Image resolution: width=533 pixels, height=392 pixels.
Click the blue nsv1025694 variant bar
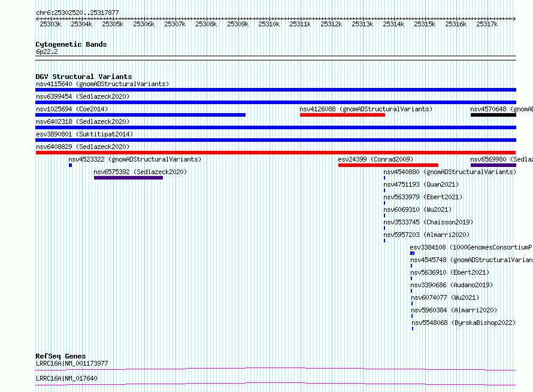pos(140,115)
